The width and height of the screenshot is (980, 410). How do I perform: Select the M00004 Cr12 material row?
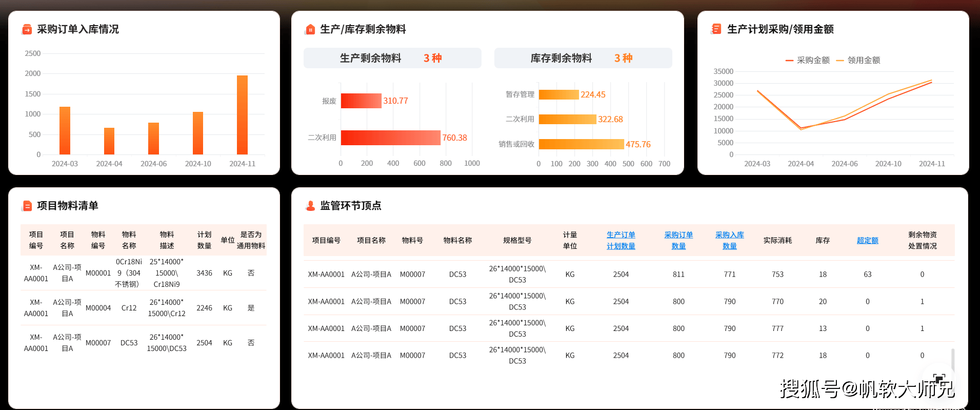pyautogui.click(x=144, y=308)
